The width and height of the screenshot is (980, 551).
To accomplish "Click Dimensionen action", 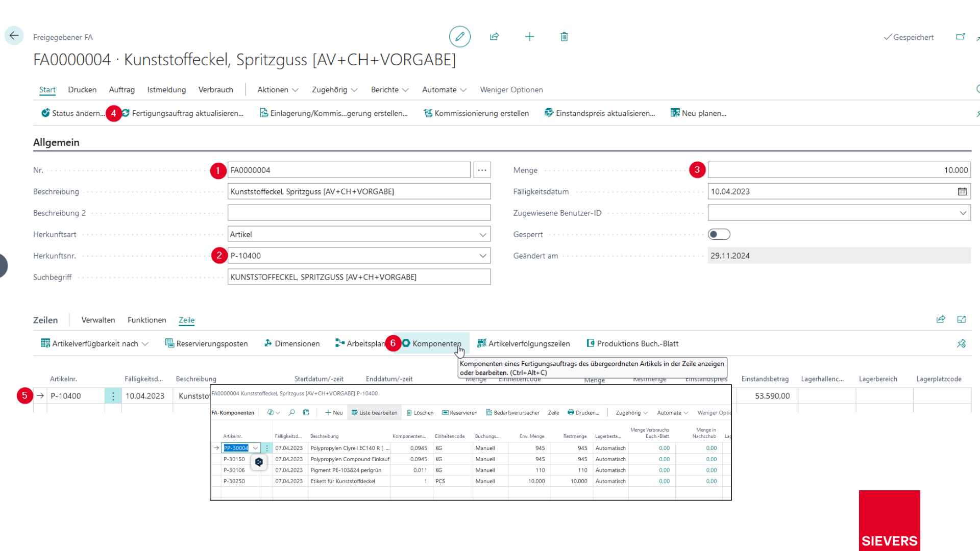I will click(x=291, y=343).
